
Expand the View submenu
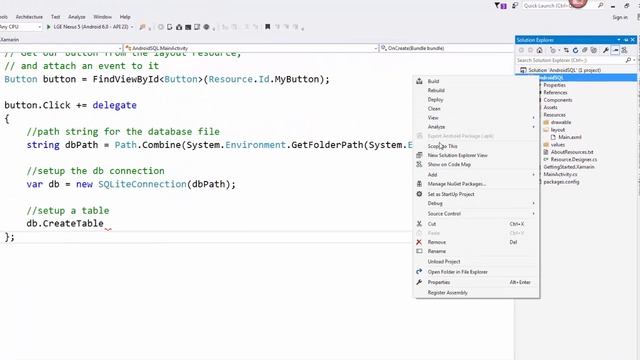tap(476, 118)
